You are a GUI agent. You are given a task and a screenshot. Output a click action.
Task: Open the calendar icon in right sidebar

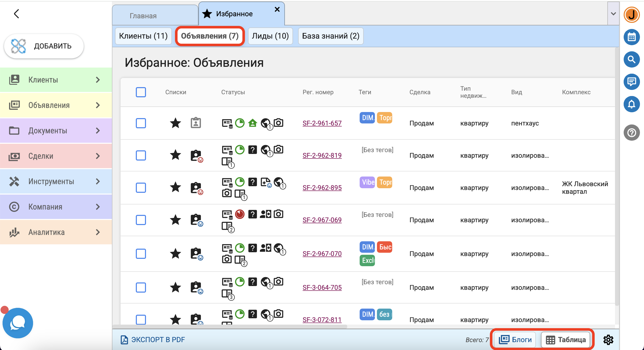tap(632, 37)
